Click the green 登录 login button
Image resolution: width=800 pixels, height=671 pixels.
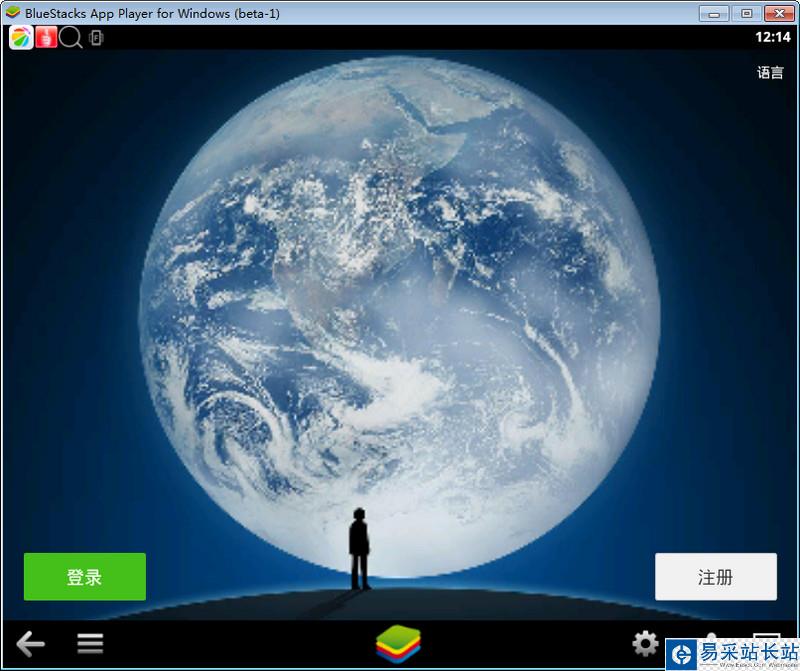(85, 577)
